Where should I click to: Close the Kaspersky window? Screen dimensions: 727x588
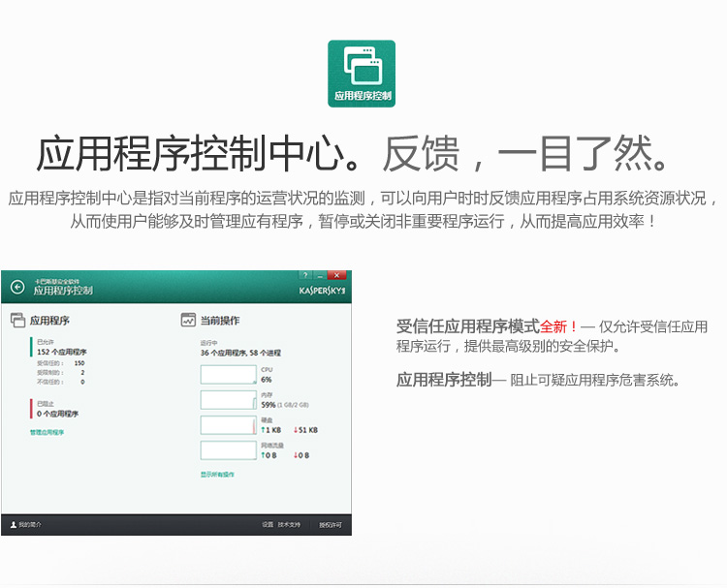click(336, 276)
